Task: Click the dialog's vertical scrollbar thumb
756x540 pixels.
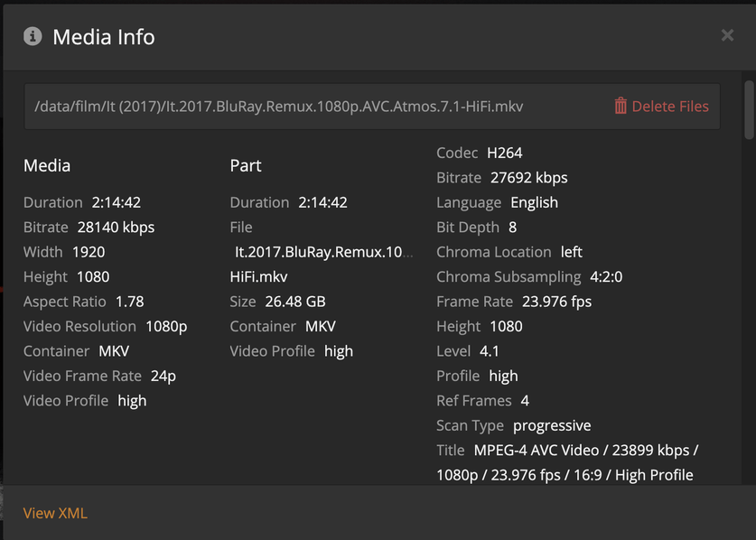Action: [748, 110]
